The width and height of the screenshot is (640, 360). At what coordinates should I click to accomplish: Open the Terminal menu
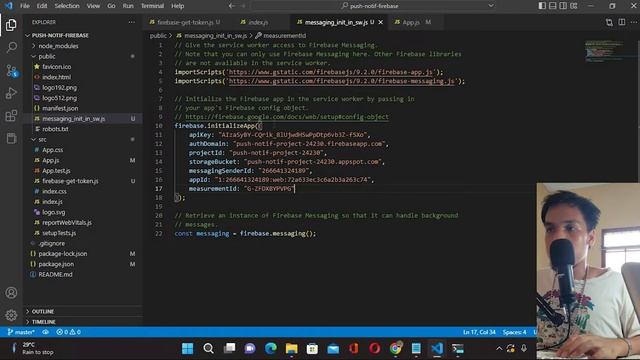point(152,6)
